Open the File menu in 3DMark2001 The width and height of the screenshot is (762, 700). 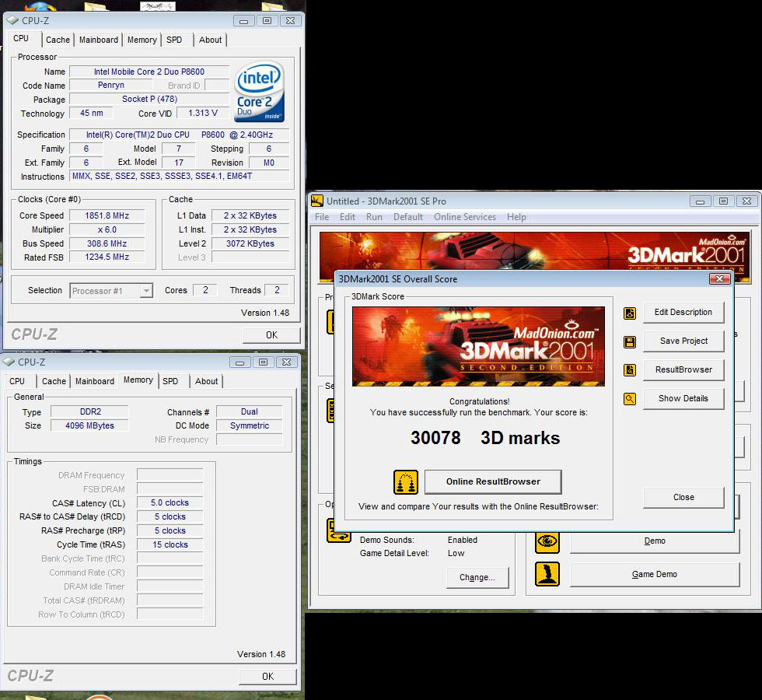322,217
